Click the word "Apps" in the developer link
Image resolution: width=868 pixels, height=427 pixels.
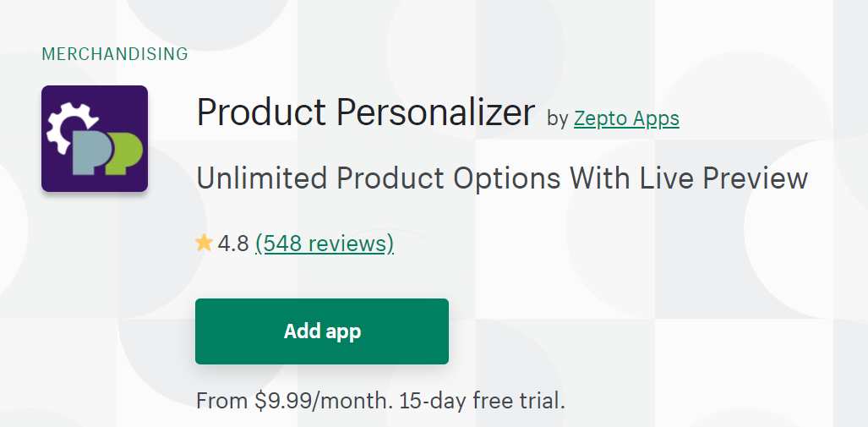tap(656, 118)
